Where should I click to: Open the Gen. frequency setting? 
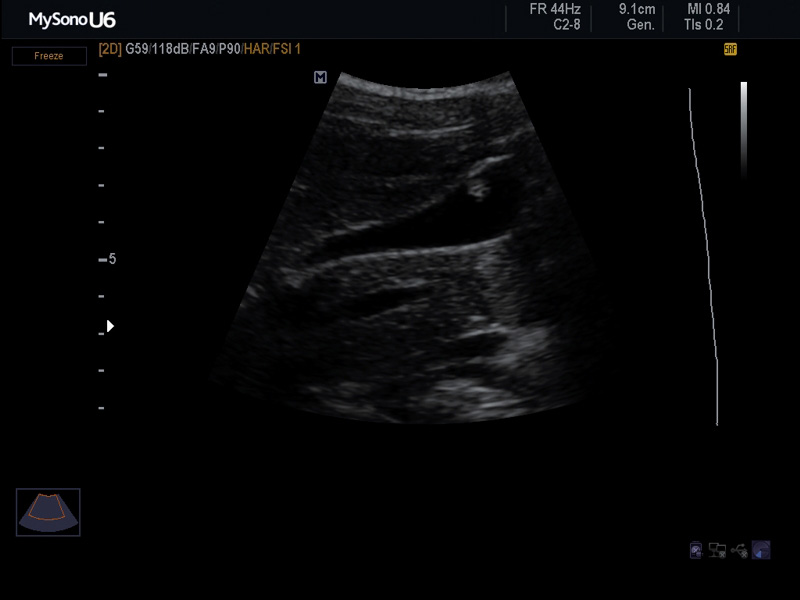tap(640, 25)
